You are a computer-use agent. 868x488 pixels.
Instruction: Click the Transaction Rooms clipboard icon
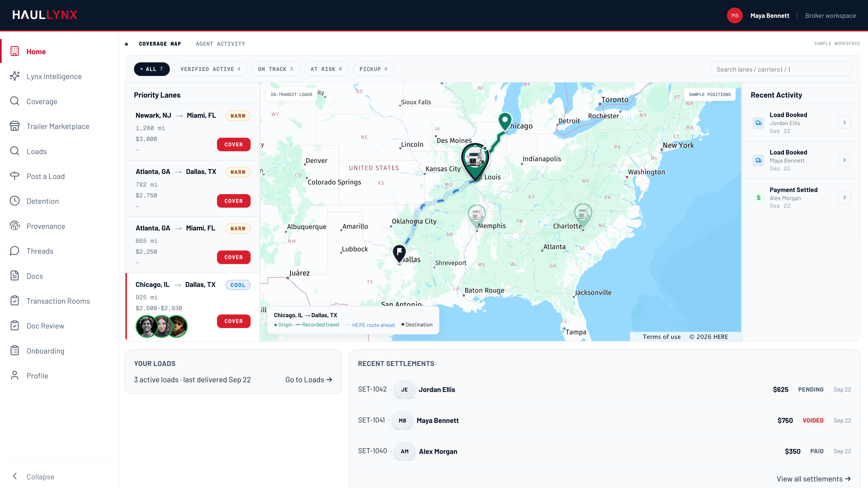pyautogui.click(x=14, y=301)
